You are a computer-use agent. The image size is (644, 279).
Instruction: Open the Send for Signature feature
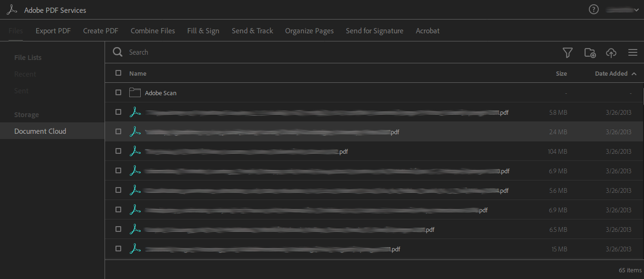(x=374, y=30)
